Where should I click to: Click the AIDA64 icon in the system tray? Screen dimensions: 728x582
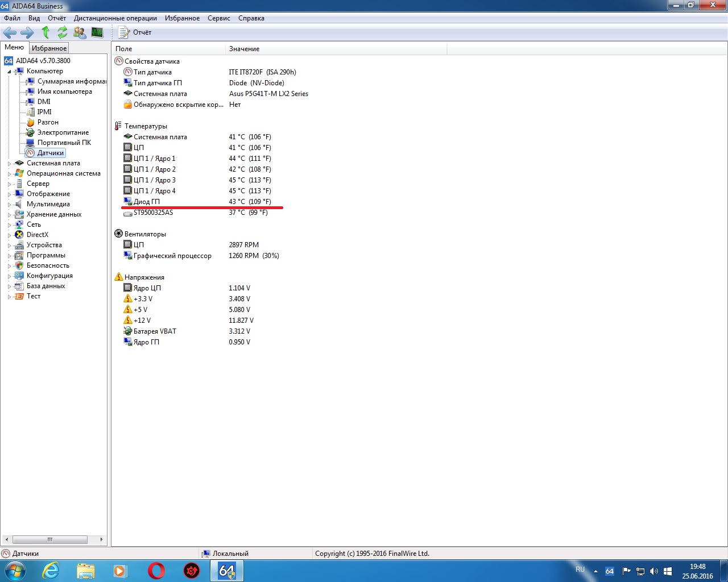pos(610,571)
